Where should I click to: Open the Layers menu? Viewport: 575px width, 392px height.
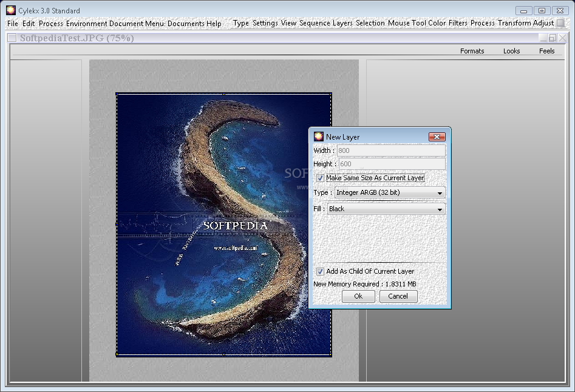[342, 23]
